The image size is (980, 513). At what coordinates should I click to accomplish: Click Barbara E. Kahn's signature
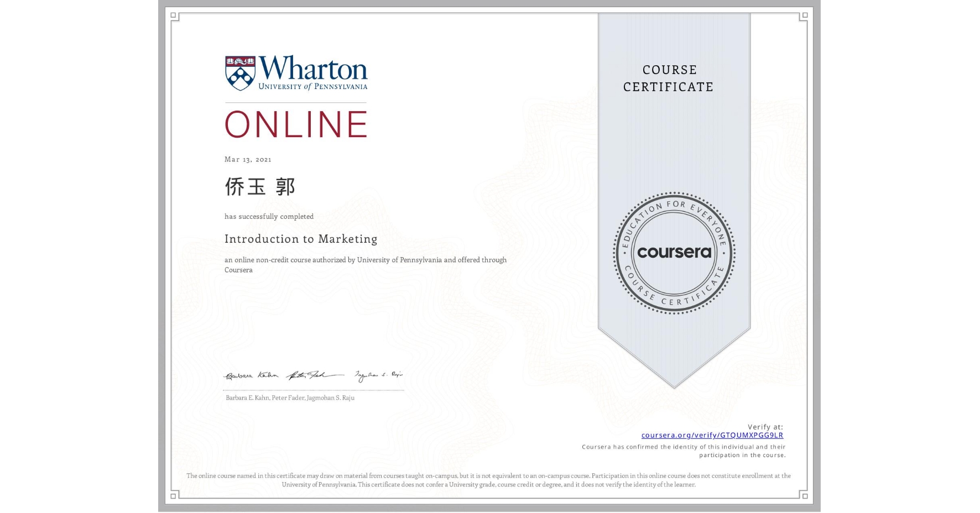tap(252, 374)
